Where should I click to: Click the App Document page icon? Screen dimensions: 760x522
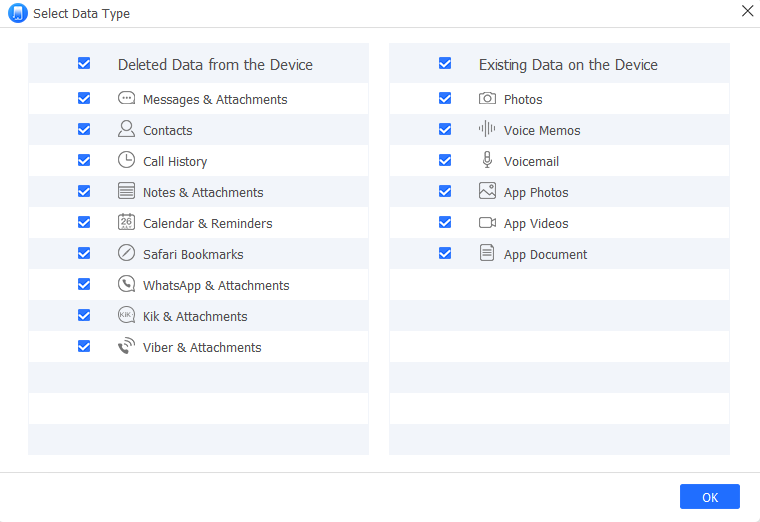[487, 253]
